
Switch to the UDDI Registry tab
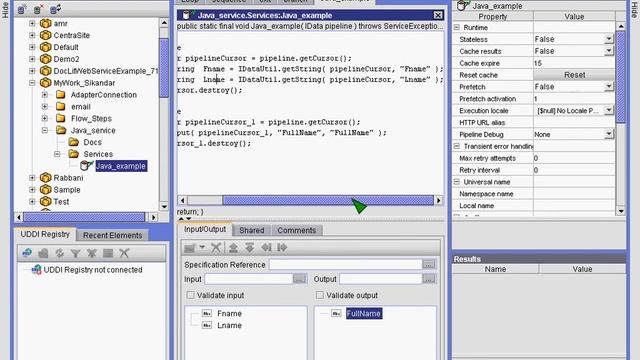click(x=45, y=234)
